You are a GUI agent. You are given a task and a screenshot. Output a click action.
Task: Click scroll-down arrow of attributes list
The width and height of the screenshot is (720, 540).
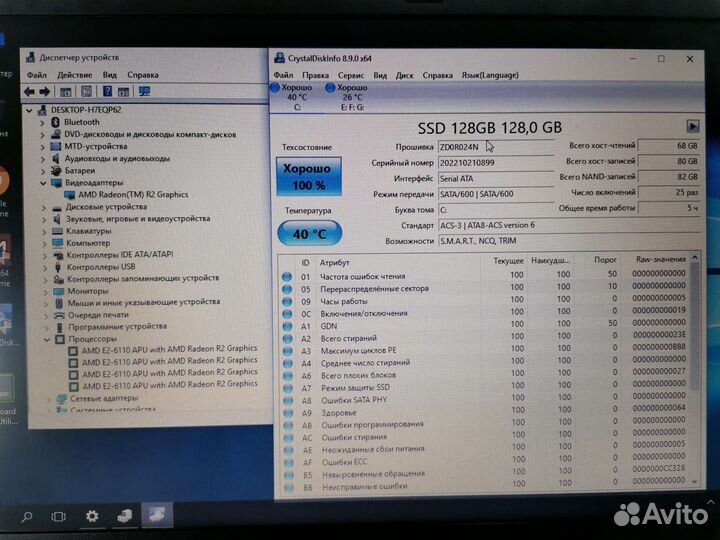click(x=695, y=481)
